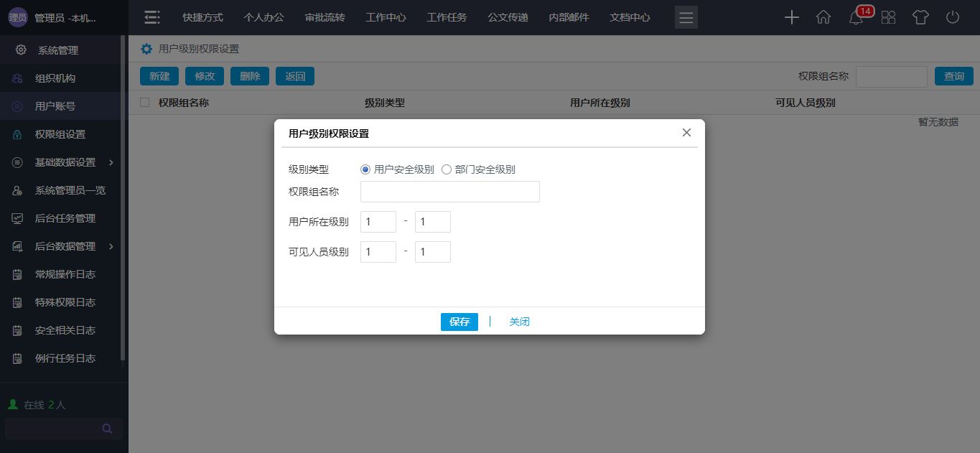Select the 部门安全级别 radio button
This screenshot has height=453, width=980.
click(x=447, y=170)
